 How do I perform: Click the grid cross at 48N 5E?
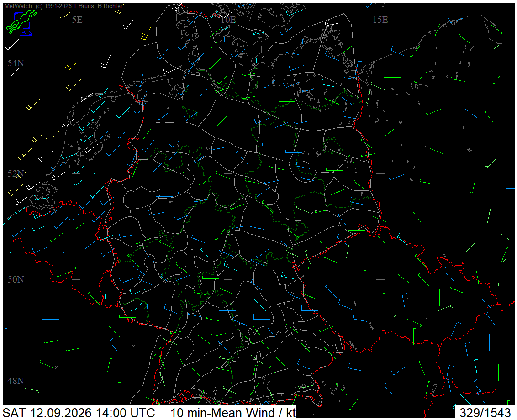76,381
